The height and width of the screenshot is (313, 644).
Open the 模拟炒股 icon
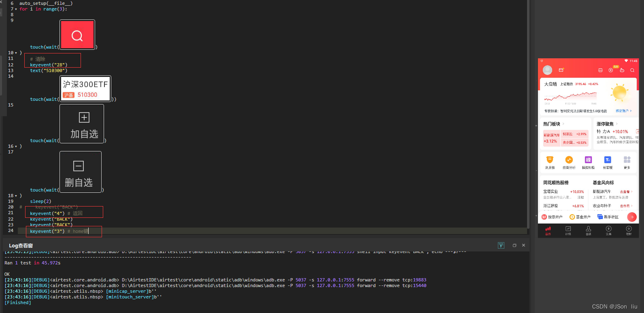[x=588, y=162]
